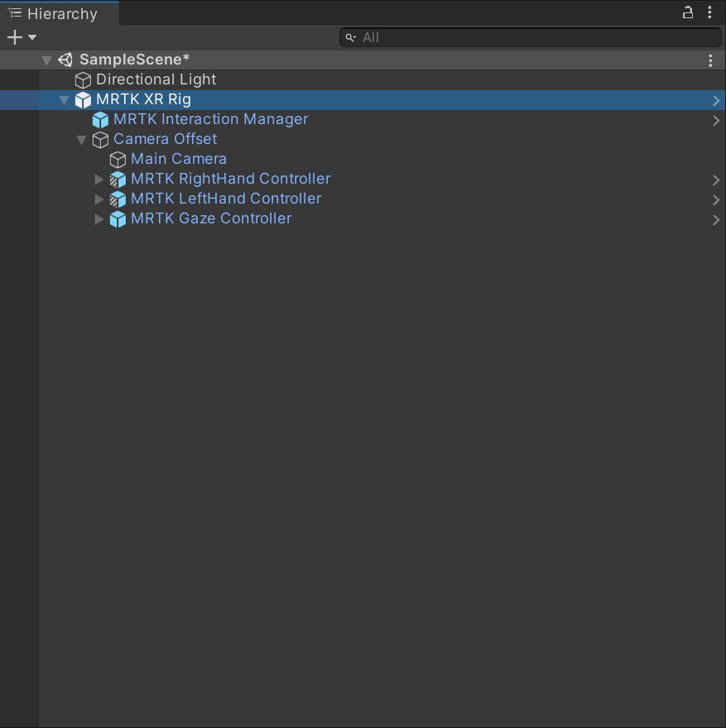Open the create menu with the plus button
The width and height of the screenshot is (726, 728).
[15, 36]
